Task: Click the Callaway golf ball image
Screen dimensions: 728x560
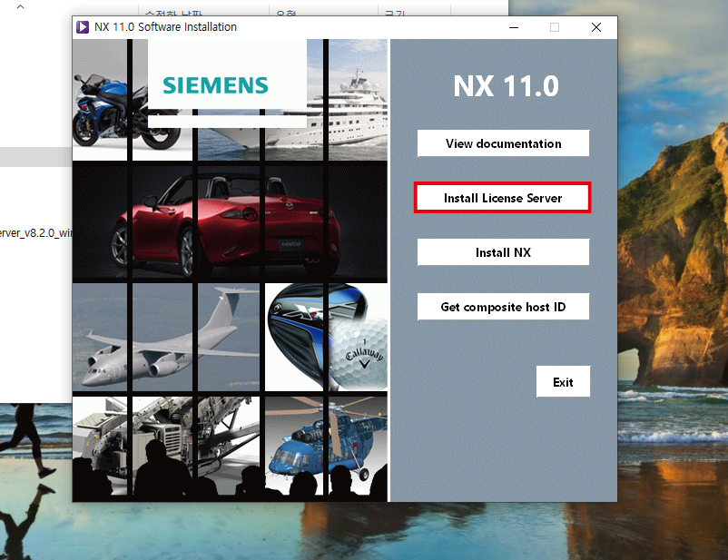Action: pyautogui.click(x=359, y=354)
